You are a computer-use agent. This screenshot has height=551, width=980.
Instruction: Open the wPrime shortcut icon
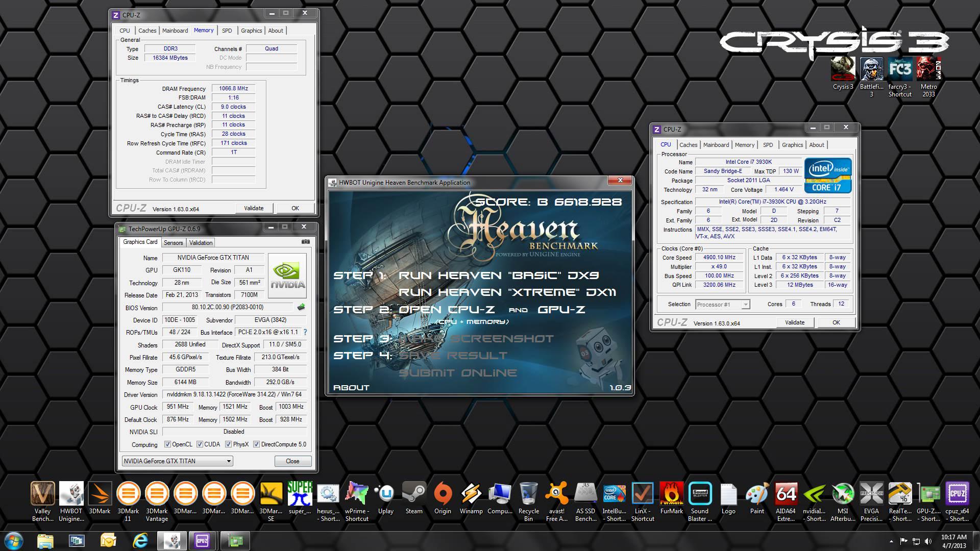(x=357, y=500)
